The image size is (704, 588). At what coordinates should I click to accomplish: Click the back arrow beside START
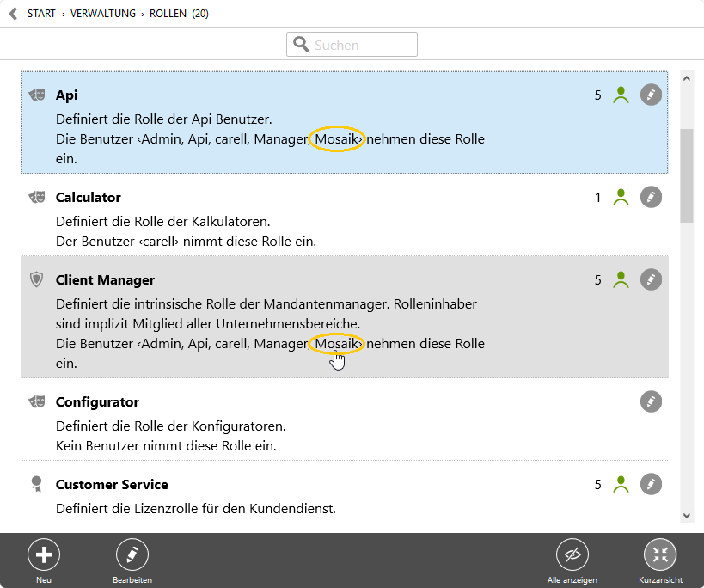13,14
